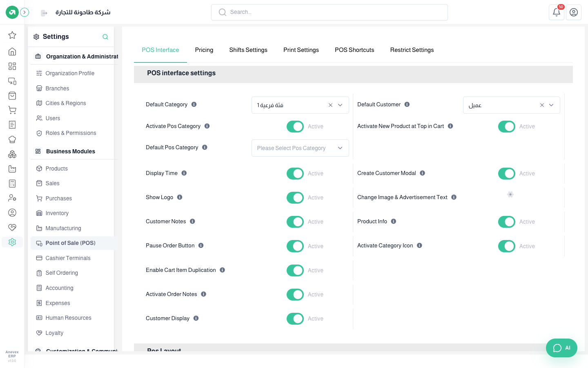Open the AI chat button
Viewport: 588px width, 368px height.
tap(561, 348)
